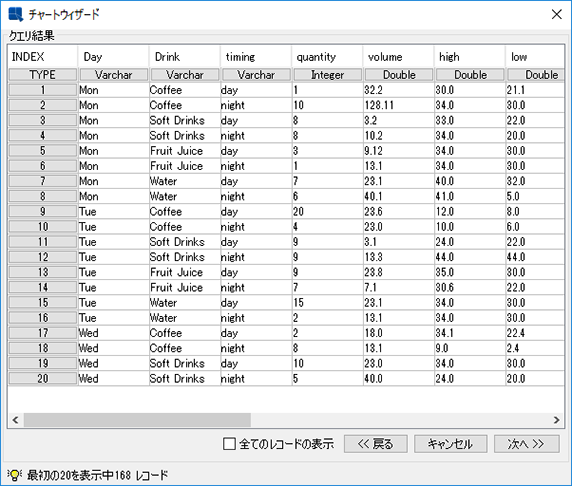Screen dimensions: 572x486
Task: Click the 128.11 volume cell
Action: 398,105
